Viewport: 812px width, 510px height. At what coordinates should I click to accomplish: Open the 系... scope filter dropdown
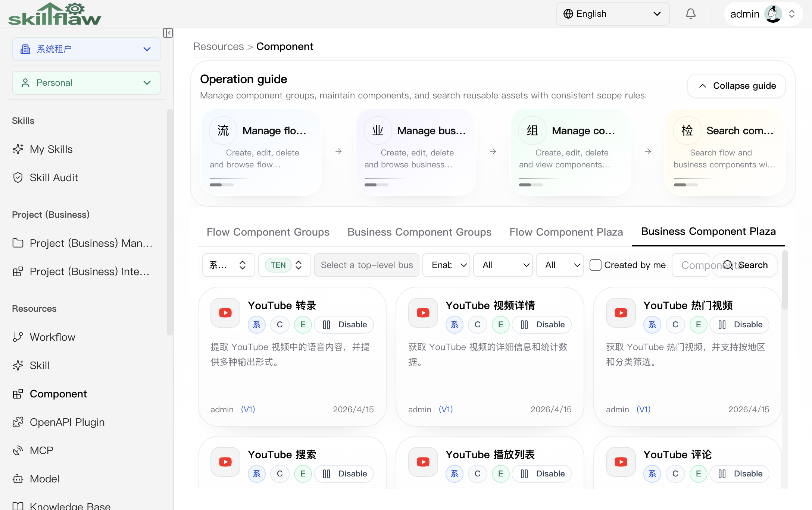pyautogui.click(x=228, y=265)
